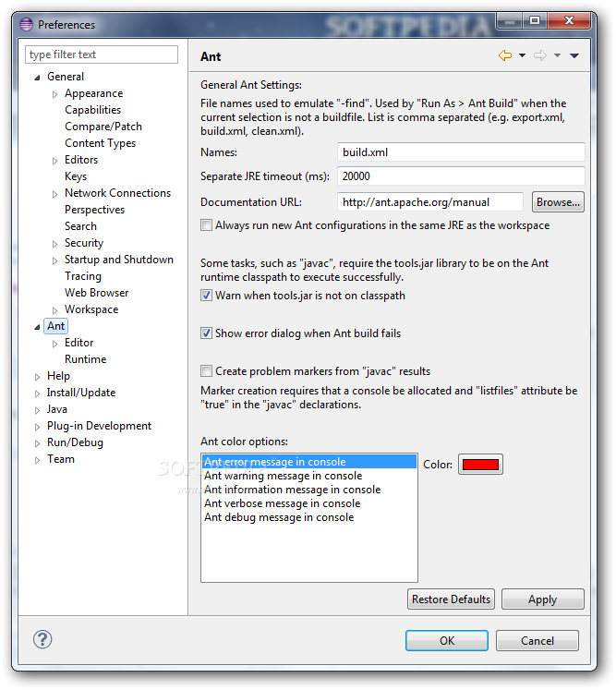Open the red Color swatch picker
The width and height of the screenshot is (616, 690).
pos(480,465)
